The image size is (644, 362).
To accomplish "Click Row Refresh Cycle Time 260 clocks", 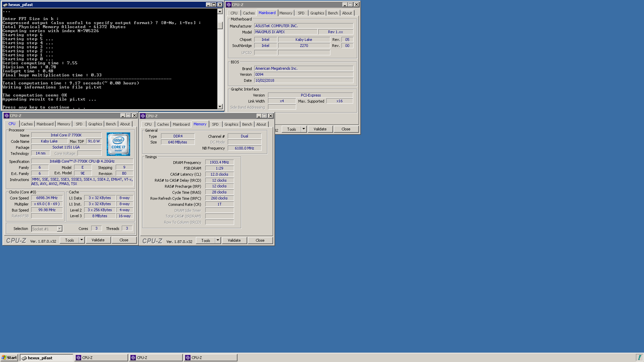I will tap(219, 198).
